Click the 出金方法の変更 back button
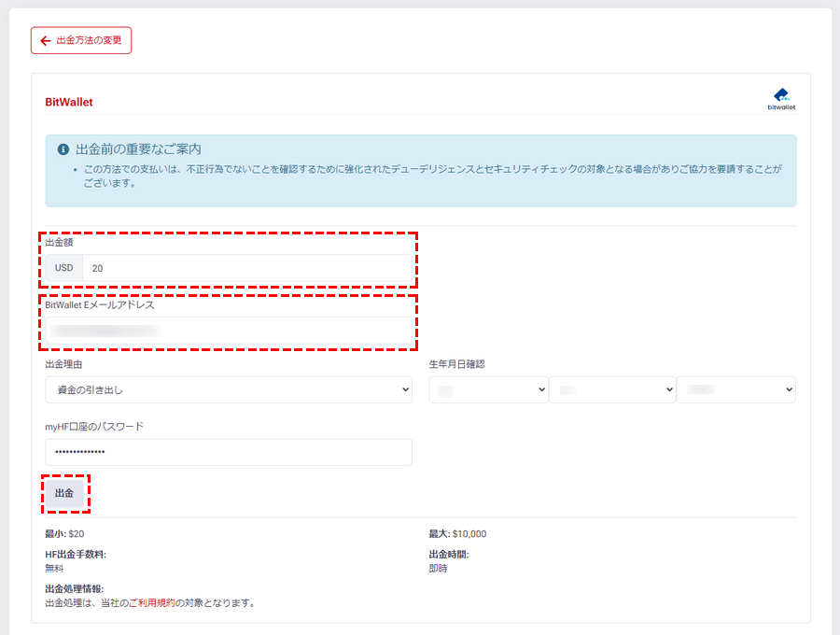840x635 pixels. click(x=81, y=40)
